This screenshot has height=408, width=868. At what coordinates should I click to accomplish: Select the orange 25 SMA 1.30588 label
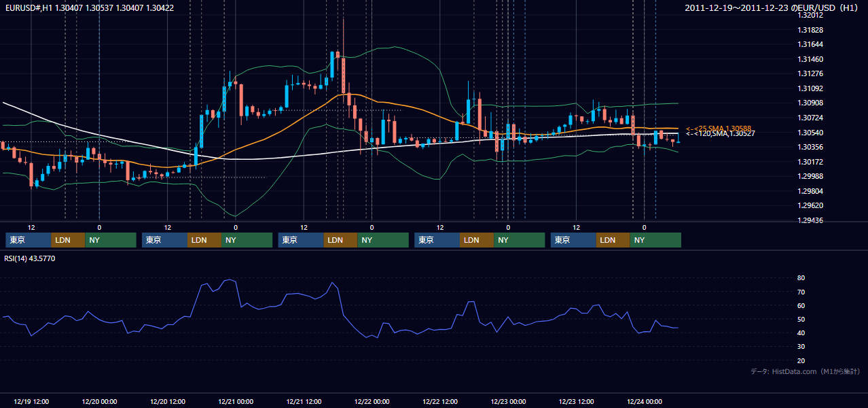point(719,129)
